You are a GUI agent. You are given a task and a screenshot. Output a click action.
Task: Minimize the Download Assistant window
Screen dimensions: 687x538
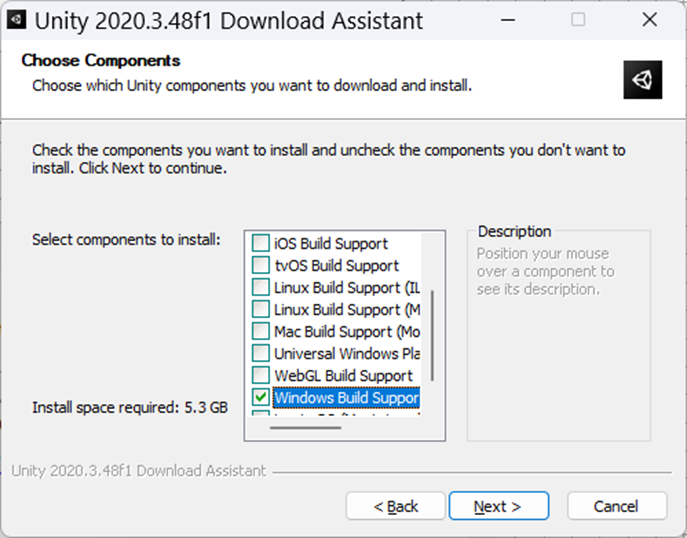(507, 20)
